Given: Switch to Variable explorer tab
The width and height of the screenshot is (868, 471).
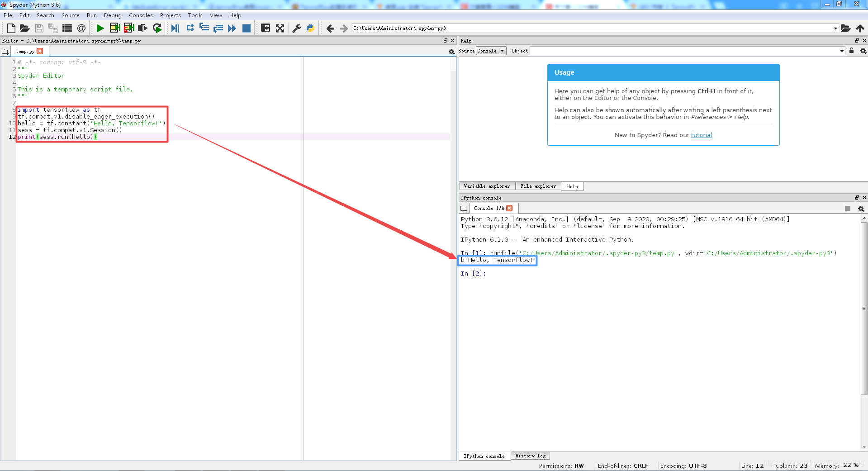Looking at the screenshot, I should 487,186.
